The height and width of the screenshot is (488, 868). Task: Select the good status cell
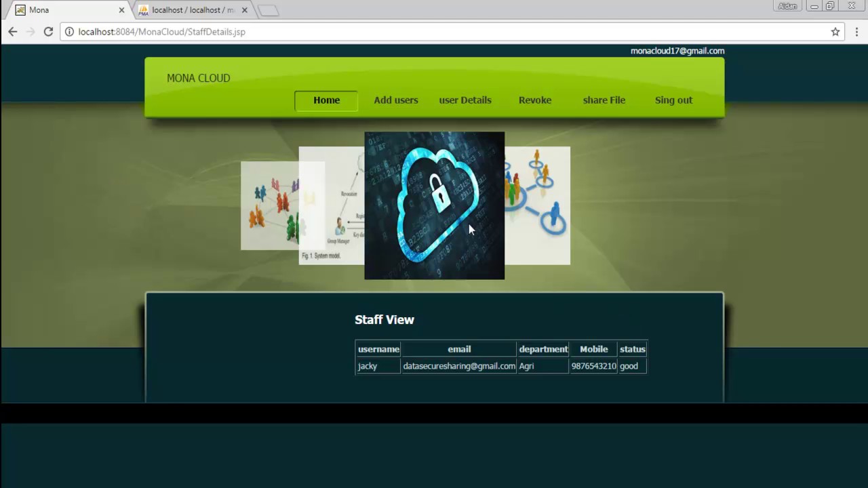(633, 366)
